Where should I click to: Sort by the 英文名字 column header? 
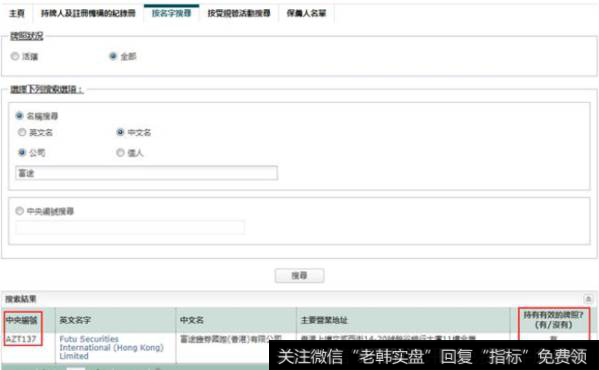[x=75, y=320]
